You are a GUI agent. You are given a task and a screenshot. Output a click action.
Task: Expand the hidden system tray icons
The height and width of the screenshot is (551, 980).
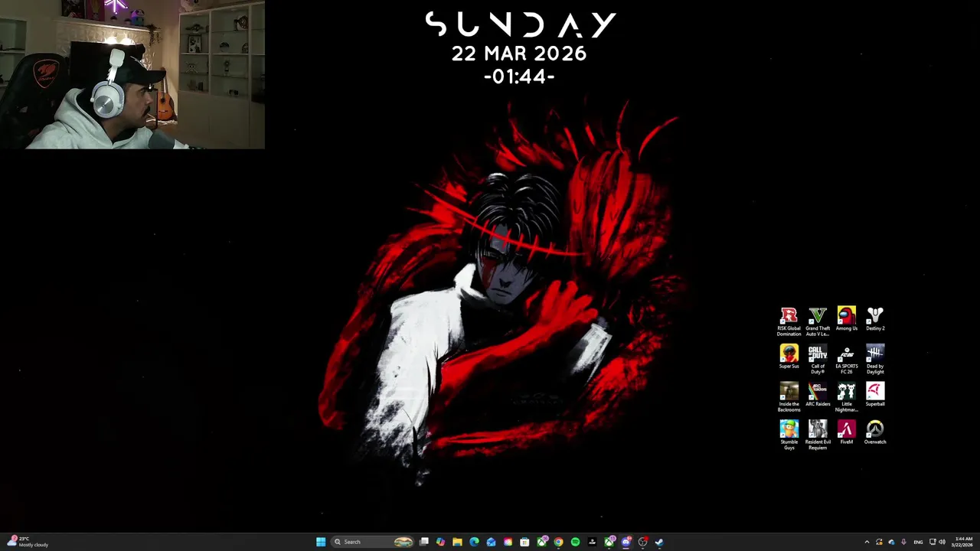[x=867, y=542]
